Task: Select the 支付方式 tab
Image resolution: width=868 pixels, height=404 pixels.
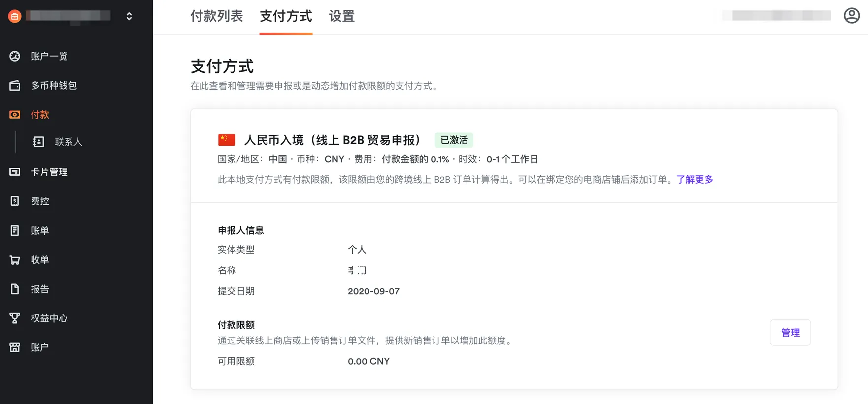Action: coord(286,16)
